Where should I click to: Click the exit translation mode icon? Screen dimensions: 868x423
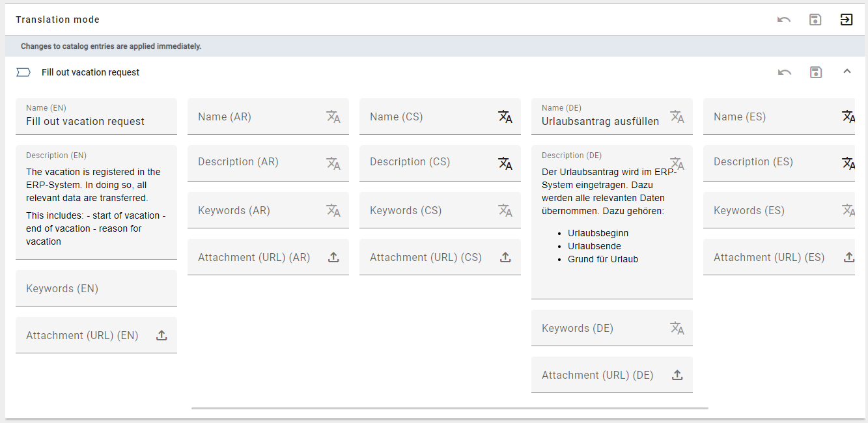847,20
